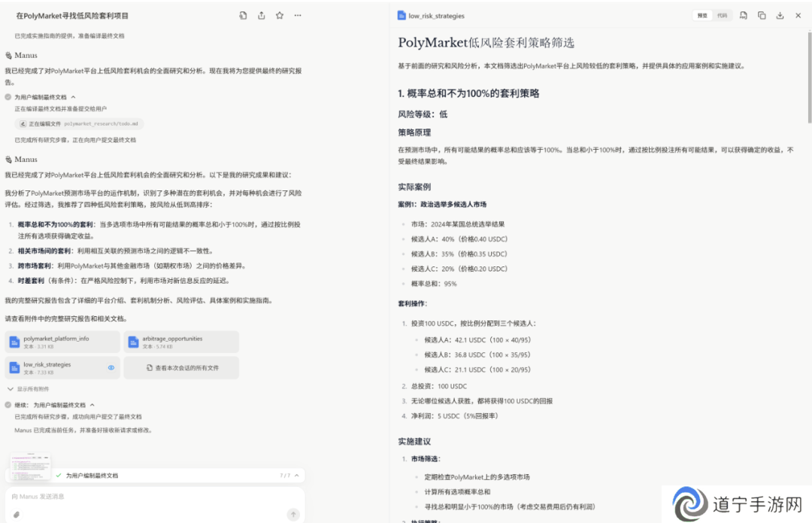Click bullet 候选人B: 35% (价格0.35 USDC)
Image resolution: width=812 pixels, height=523 pixels.
click(459, 254)
